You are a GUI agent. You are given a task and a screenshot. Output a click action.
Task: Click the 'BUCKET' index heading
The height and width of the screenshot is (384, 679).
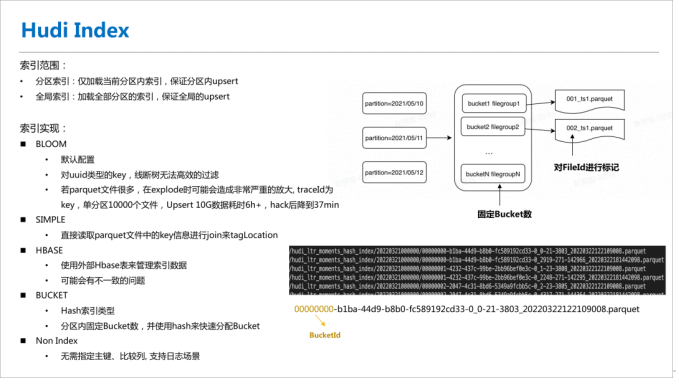click(x=52, y=295)
